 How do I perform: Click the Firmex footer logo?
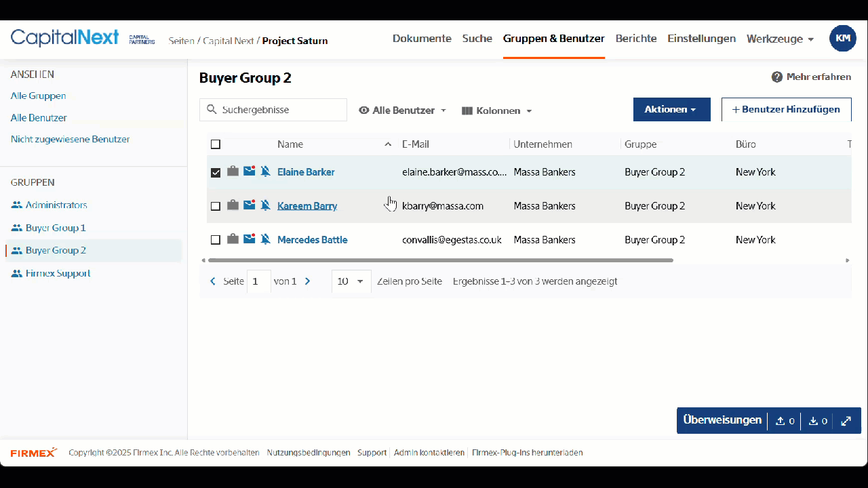coord(33,453)
